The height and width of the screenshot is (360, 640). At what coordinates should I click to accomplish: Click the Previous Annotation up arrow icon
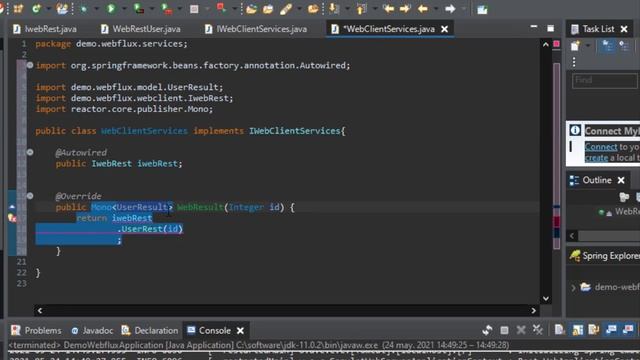(361, 9)
